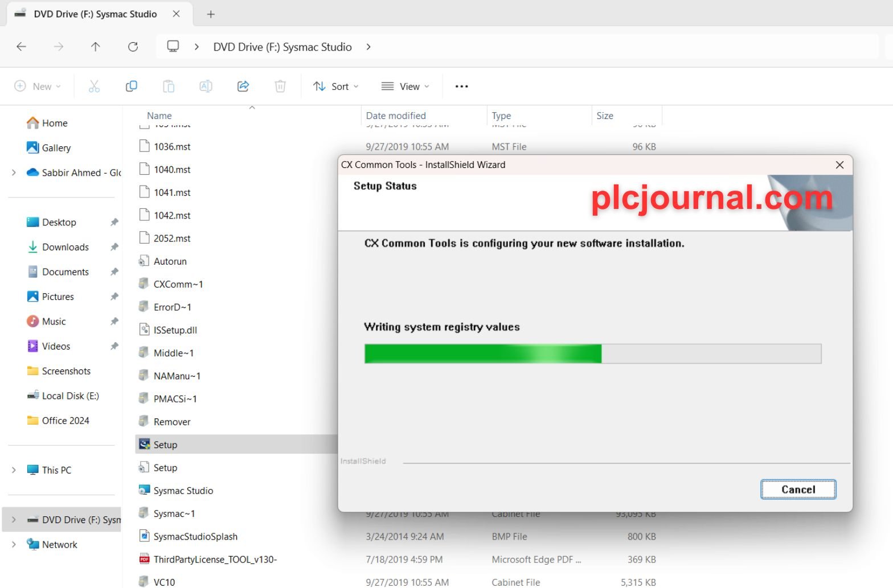Select the Sysmac Studio file entry
This screenshot has width=893, height=588.
click(183, 491)
